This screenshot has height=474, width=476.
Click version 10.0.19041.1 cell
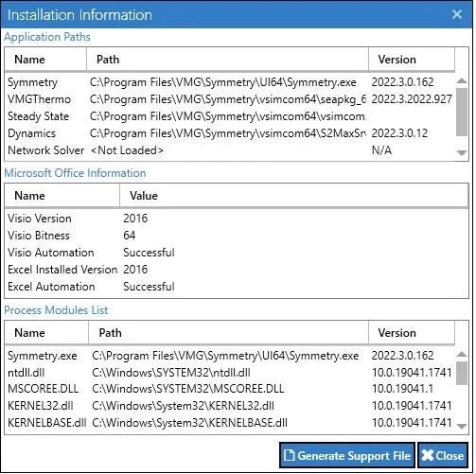(402, 389)
